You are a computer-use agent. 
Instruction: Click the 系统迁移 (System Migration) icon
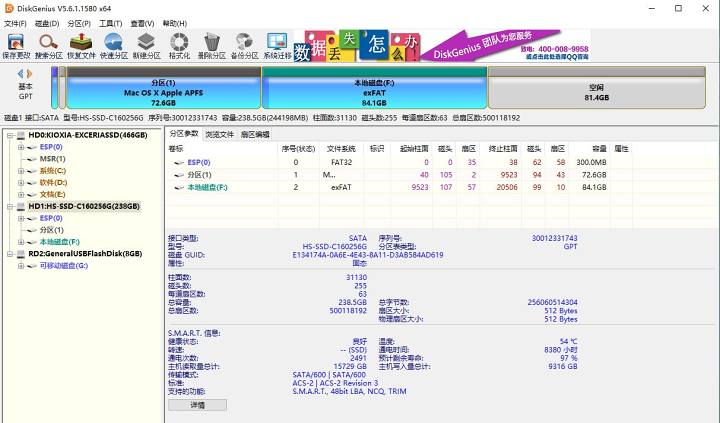[278, 45]
